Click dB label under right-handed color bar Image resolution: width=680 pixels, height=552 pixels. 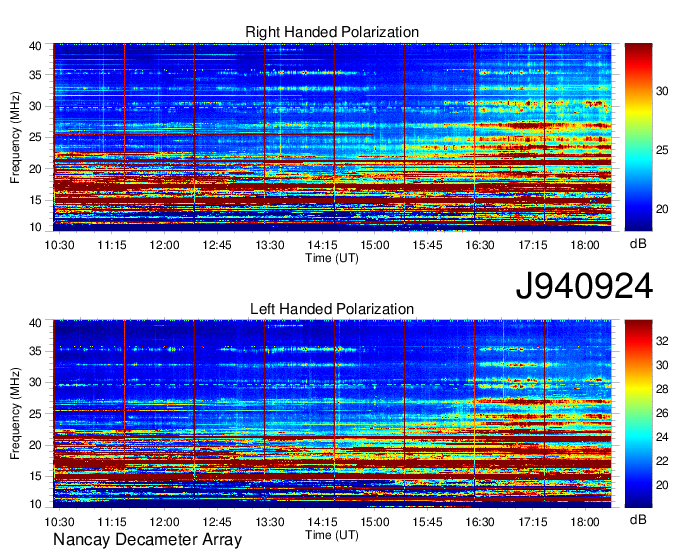(638, 244)
